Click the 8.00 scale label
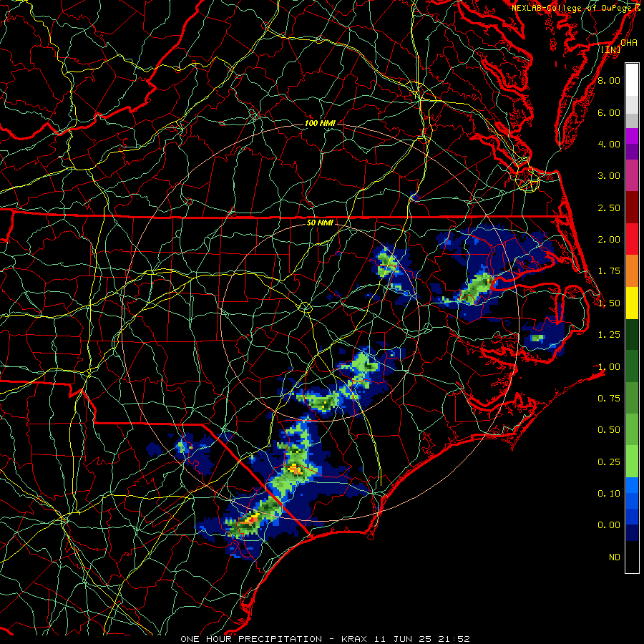This screenshot has height=644, width=644. tap(609, 80)
